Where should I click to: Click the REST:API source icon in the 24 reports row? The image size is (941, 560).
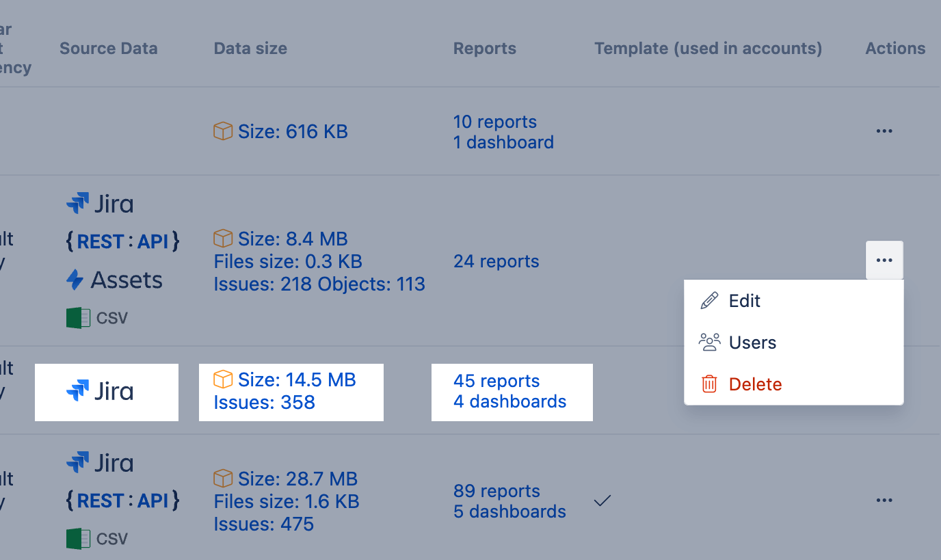(122, 241)
